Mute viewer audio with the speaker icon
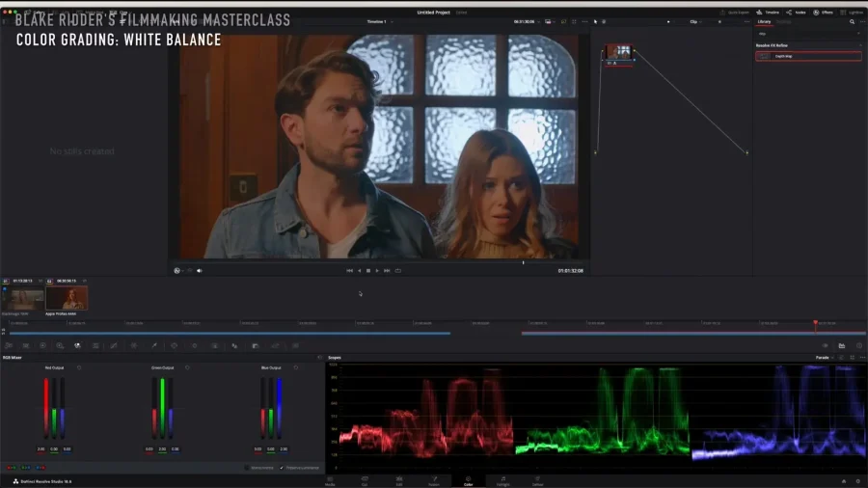The height and width of the screenshot is (488, 868). click(x=200, y=271)
